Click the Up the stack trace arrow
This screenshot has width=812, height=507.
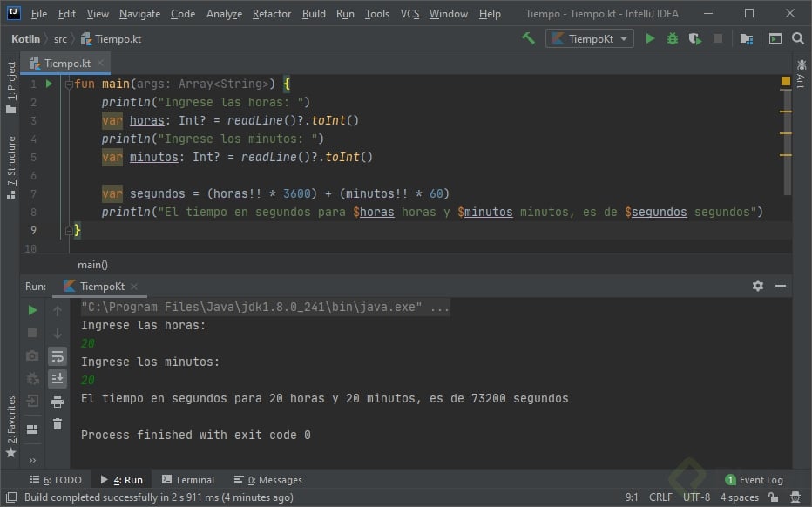click(58, 310)
